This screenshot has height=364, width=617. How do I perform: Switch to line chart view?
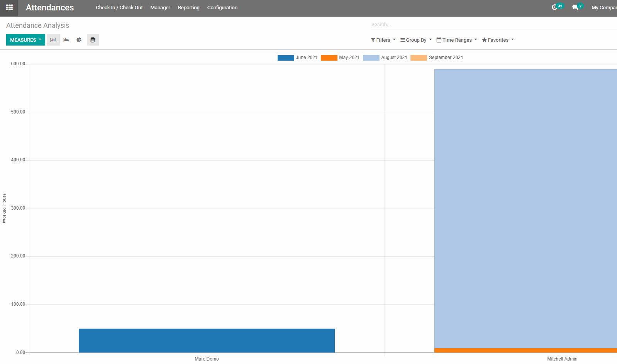click(66, 40)
